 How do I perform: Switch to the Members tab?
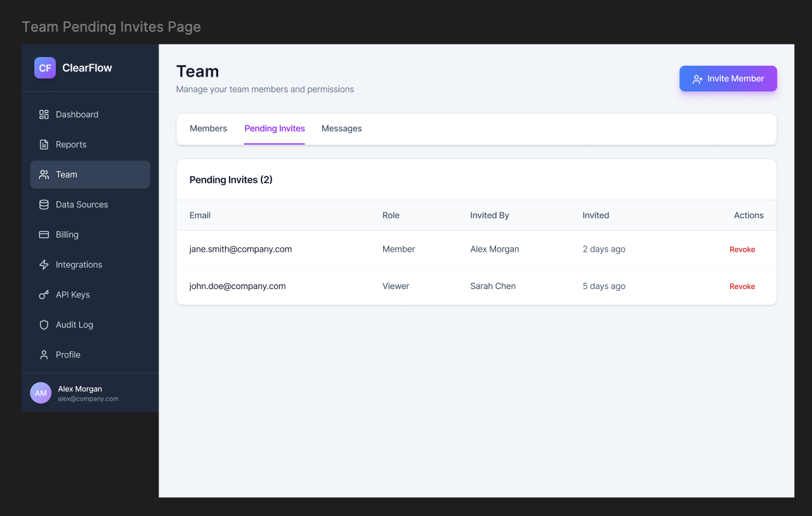point(208,129)
